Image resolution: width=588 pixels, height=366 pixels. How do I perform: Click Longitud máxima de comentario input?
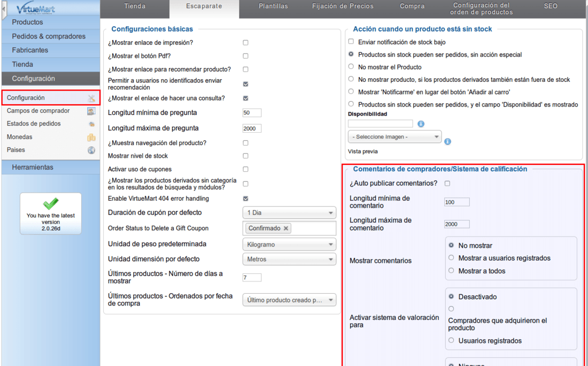coord(457,224)
